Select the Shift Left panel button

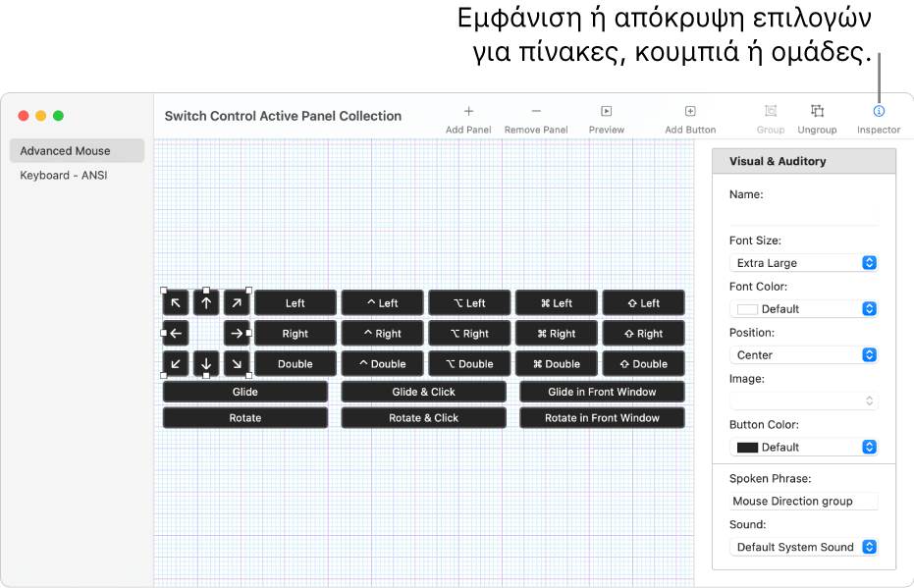click(x=644, y=303)
